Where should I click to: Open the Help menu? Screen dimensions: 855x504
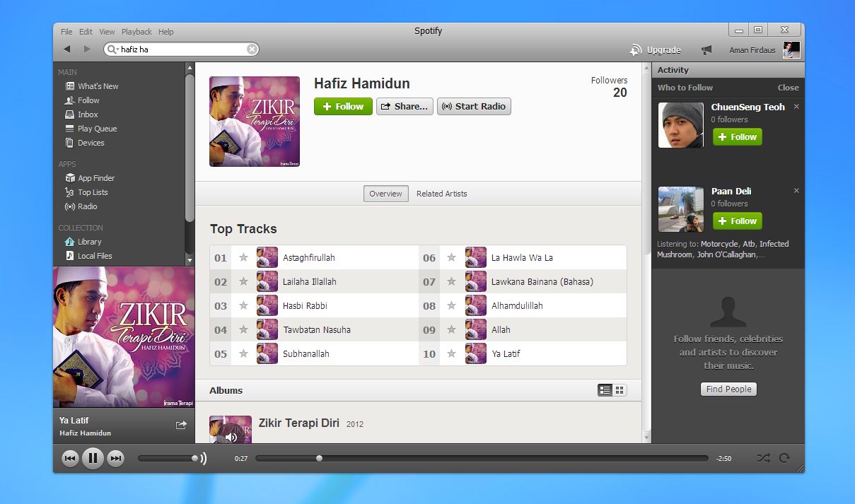[x=166, y=32]
